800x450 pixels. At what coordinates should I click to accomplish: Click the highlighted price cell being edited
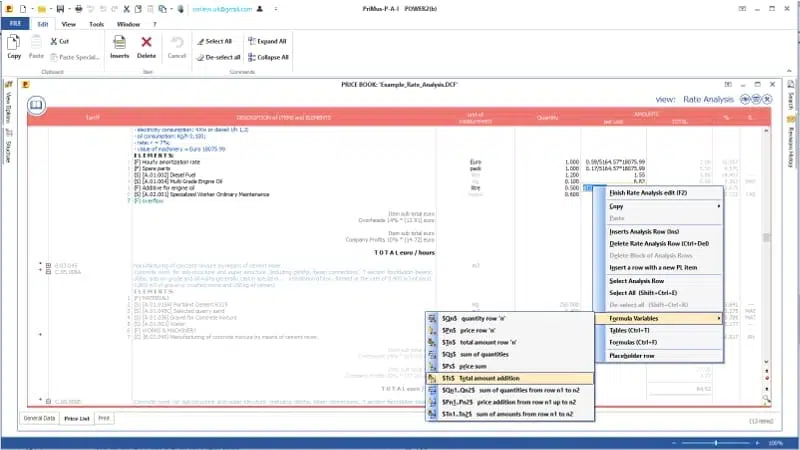587,188
